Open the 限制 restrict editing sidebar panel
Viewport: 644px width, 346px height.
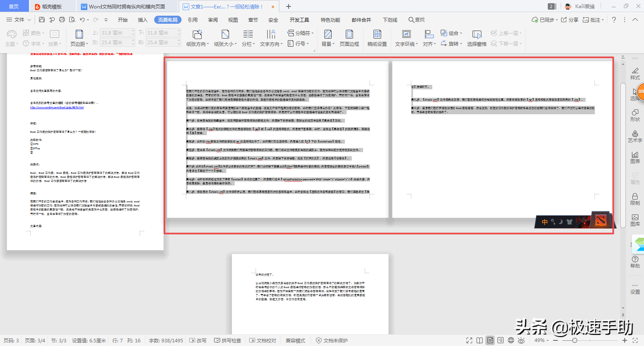tap(635, 199)
